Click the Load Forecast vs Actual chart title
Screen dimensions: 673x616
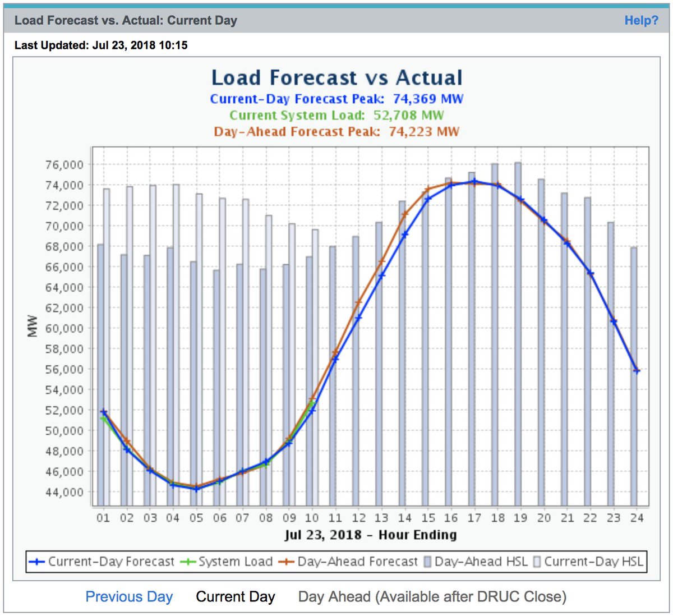click(x=336, y=77)
